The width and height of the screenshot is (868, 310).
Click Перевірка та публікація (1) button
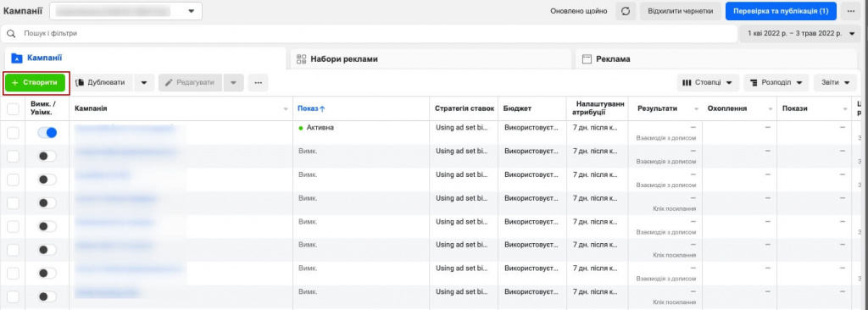(781, 11)
